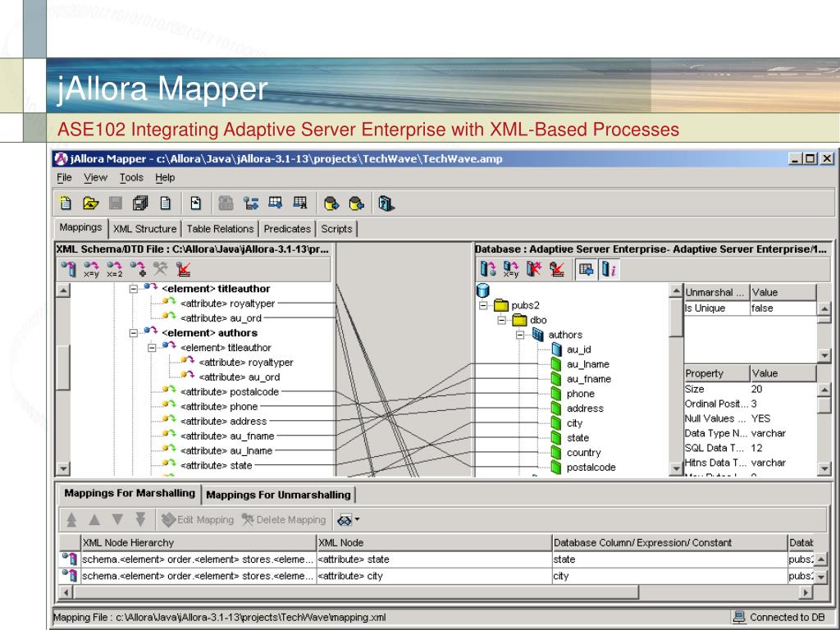Collapse nested titleauthor element under authors
This screenshot has height=630, width=840.
tap(152, 348)
